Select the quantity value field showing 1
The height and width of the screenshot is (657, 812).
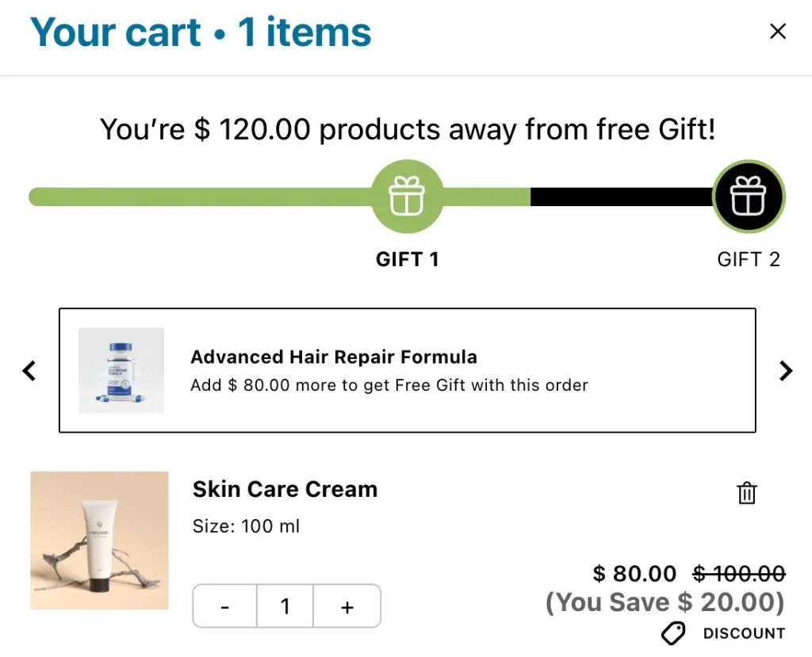coord(285,606)
